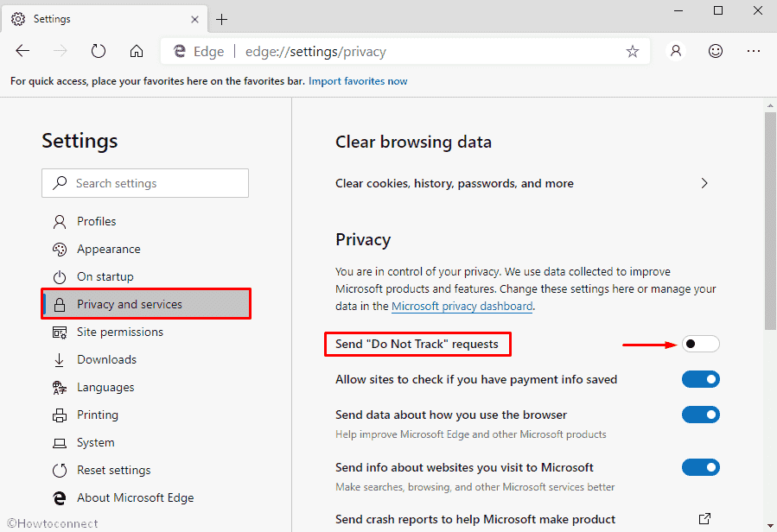This screenshot has width=777, height=532.
Task: Click the Languages icon
Action: pyautogui.click(x=60, y=388)
